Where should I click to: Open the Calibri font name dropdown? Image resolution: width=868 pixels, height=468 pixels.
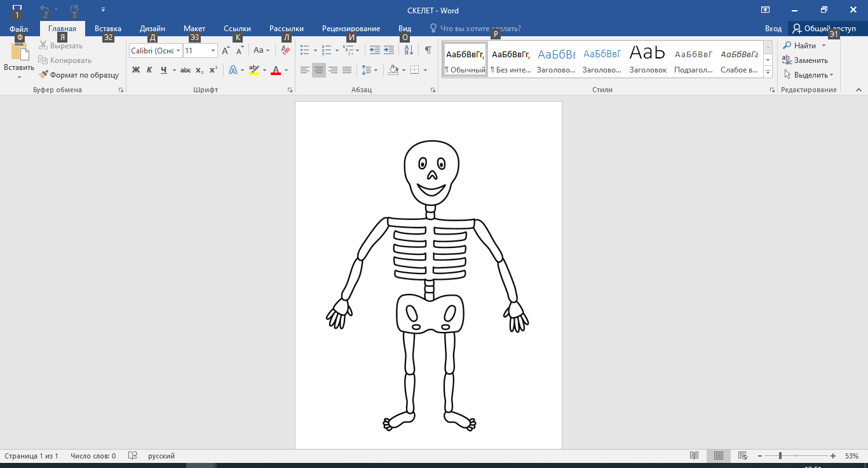(x=179, y=50)
